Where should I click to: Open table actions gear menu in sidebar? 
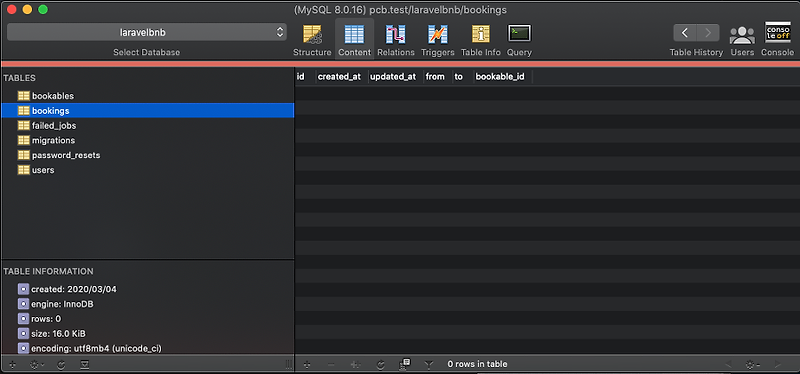38,365
